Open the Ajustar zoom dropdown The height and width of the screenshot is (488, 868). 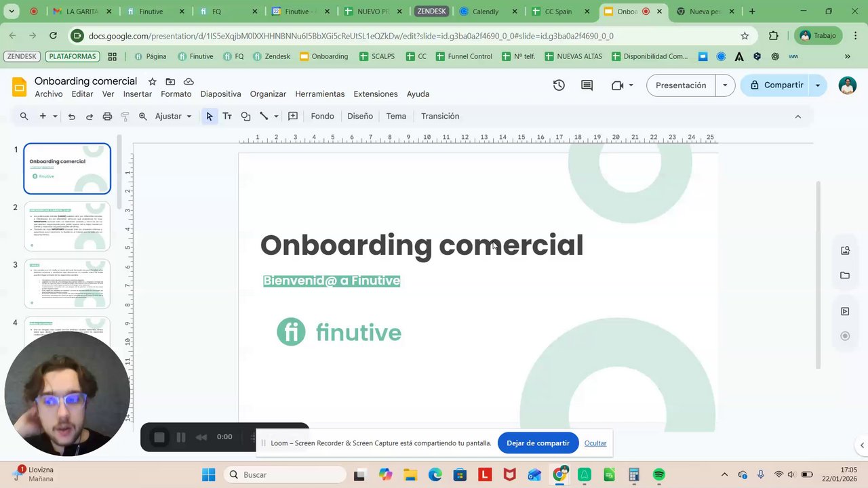[173, 117]
